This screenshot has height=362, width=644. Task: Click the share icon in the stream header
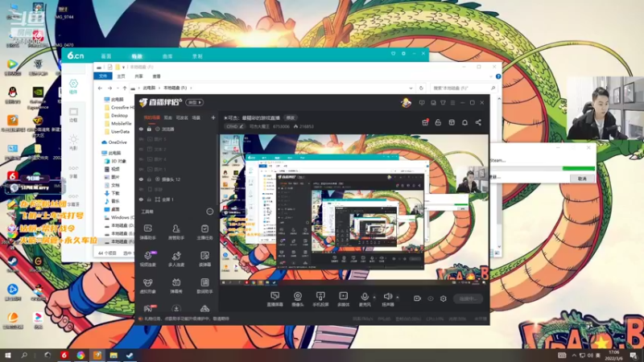click(478, 122)
